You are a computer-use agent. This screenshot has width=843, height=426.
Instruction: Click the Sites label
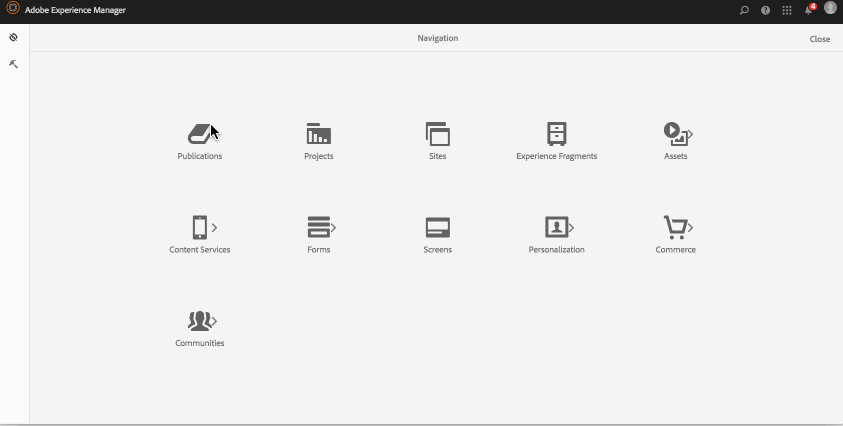pos(438,156)
